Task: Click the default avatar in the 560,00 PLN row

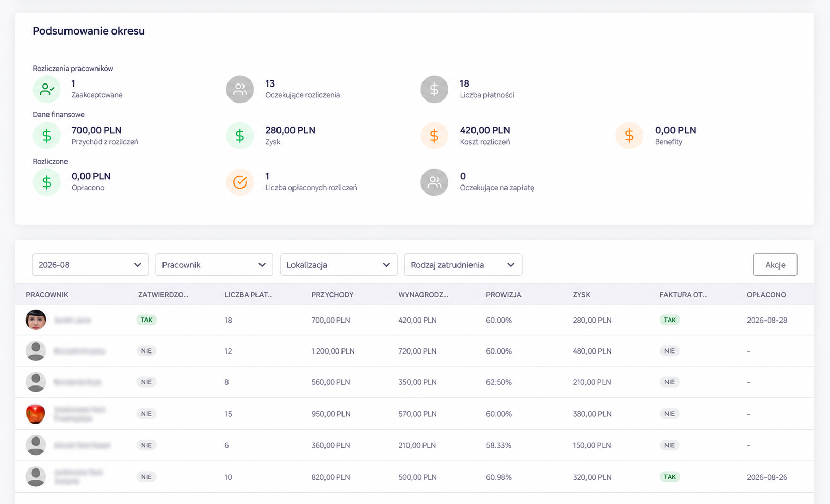Action: [36, 382]
